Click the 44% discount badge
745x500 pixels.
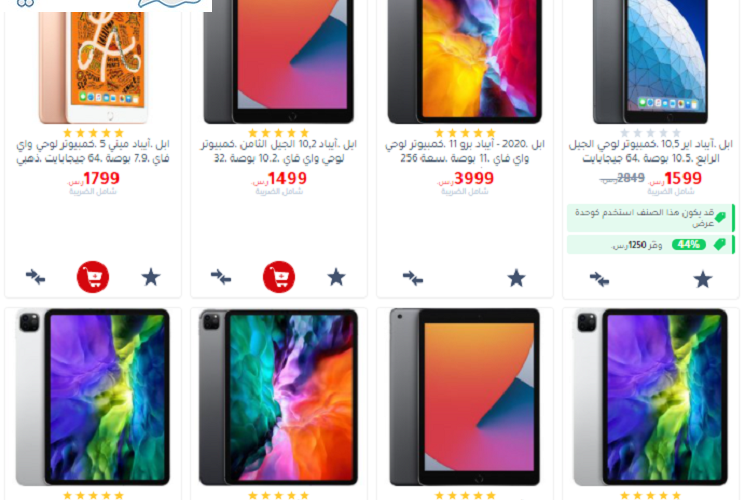(x=688, y=245)
